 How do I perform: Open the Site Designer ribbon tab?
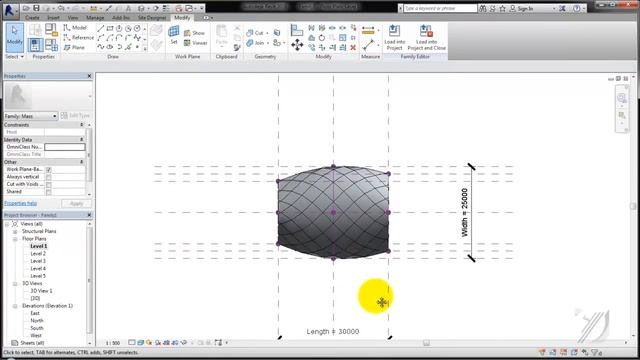point(151,18)
